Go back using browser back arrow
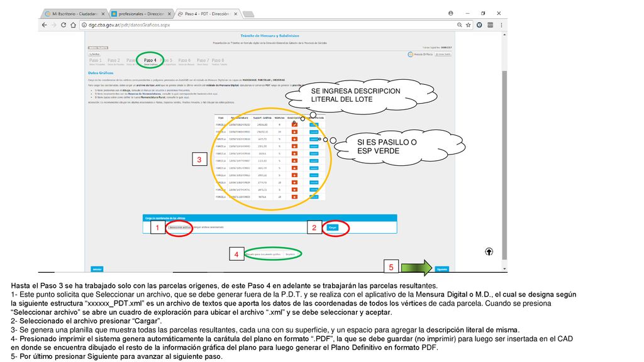The height and width of the screenshot is (362, 644). tap(45, 25)
